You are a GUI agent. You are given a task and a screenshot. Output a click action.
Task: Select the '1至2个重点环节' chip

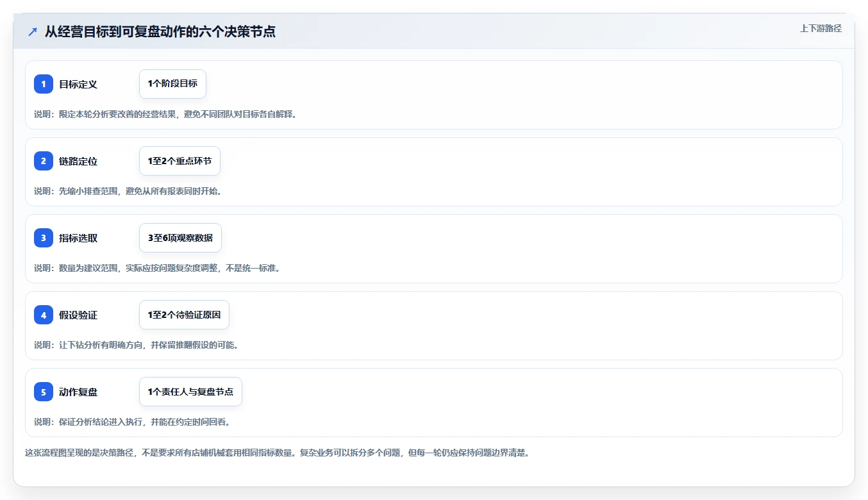click(x=179, y=161)
